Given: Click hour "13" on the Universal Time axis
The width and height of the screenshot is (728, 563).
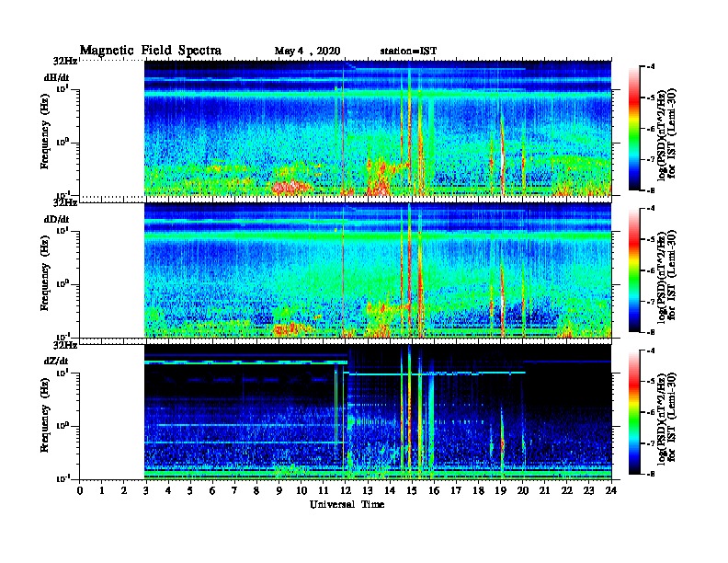Looking at the screenshot, I should (368, 491).
